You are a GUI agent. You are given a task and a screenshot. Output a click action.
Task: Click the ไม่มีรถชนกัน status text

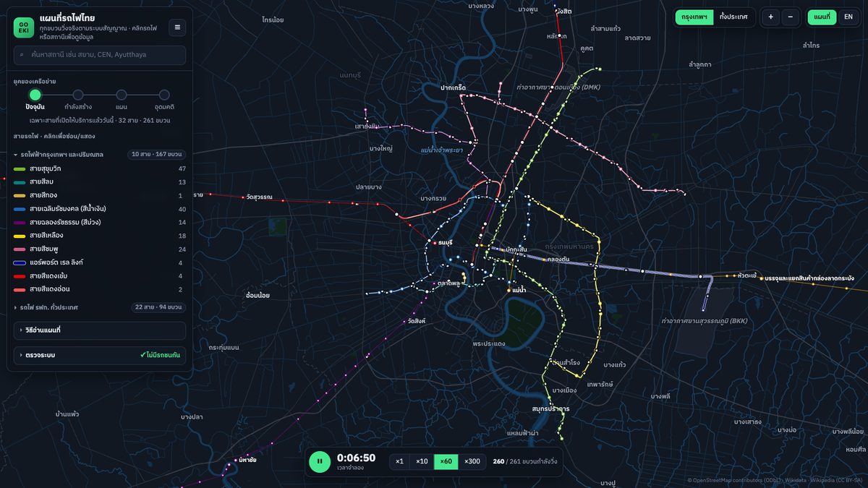click(x=161, y=356)
